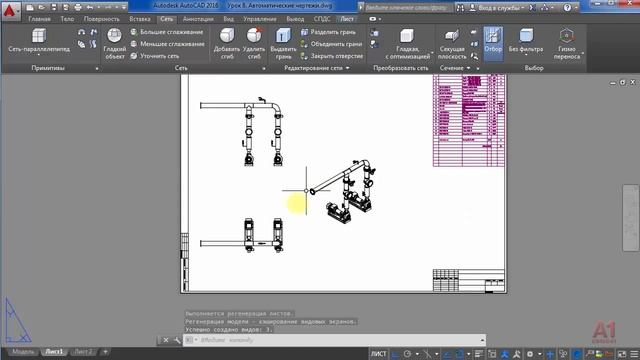Select the top pipe elevation view

pos(242,131)
